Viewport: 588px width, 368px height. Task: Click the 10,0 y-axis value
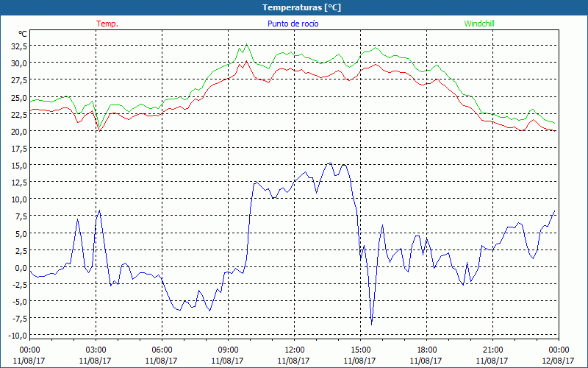[x=19, y=199]
